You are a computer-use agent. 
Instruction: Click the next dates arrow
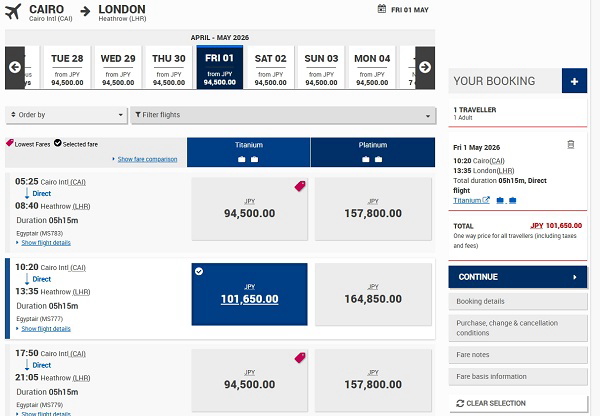424,67
